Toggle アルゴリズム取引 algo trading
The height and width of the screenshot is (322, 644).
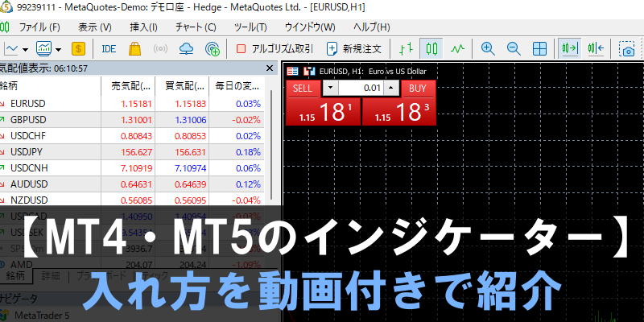275,49
